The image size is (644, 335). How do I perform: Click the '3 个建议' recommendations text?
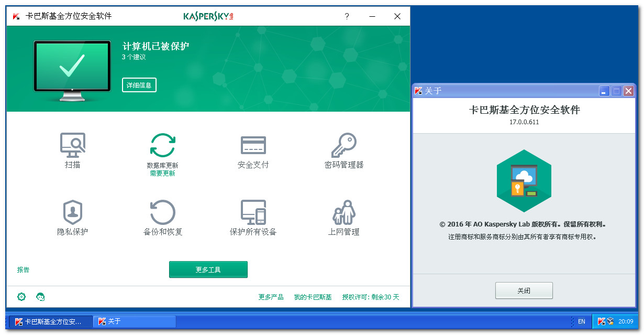coord(134,57)
